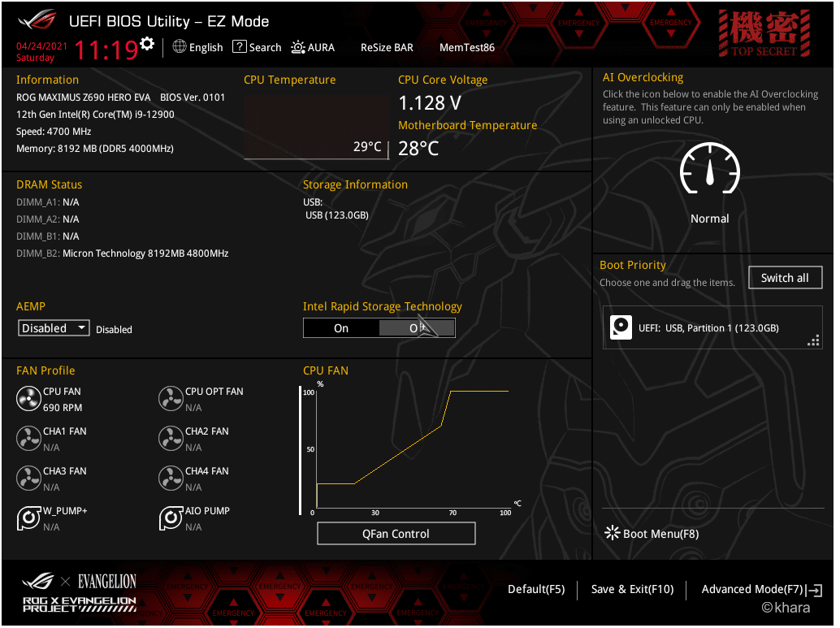Open the Boot Menu (F8)
Image resolution: width=840 pixels, height=628 pixels.
[652, 534]
